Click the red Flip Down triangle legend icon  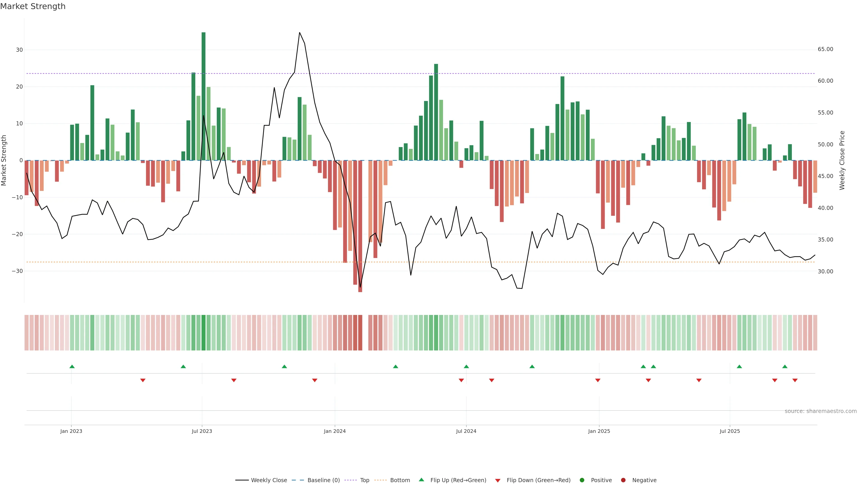click(498, 480)
